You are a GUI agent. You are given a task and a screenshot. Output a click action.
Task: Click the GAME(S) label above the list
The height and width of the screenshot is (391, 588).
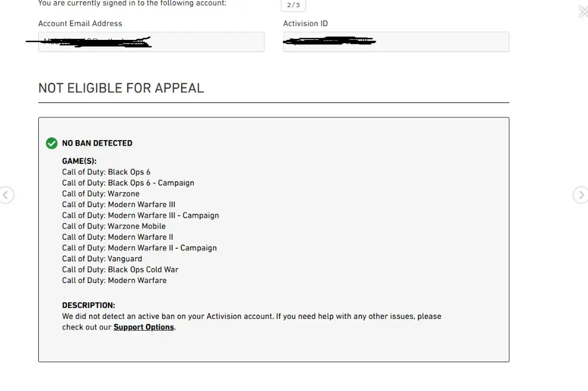[x=79, y=161]
